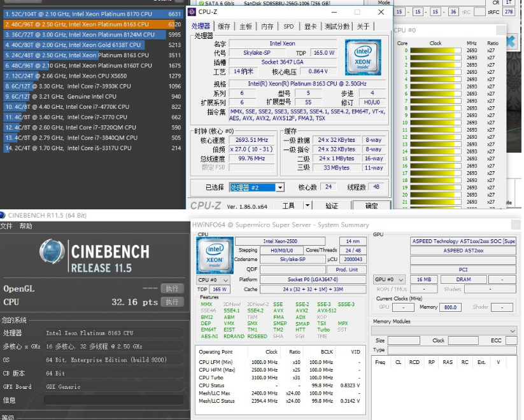Image resolution: width=524 pixels, height=420 pixels.
Task: Switch to the 缓存 tab
Action: point(223,26)
